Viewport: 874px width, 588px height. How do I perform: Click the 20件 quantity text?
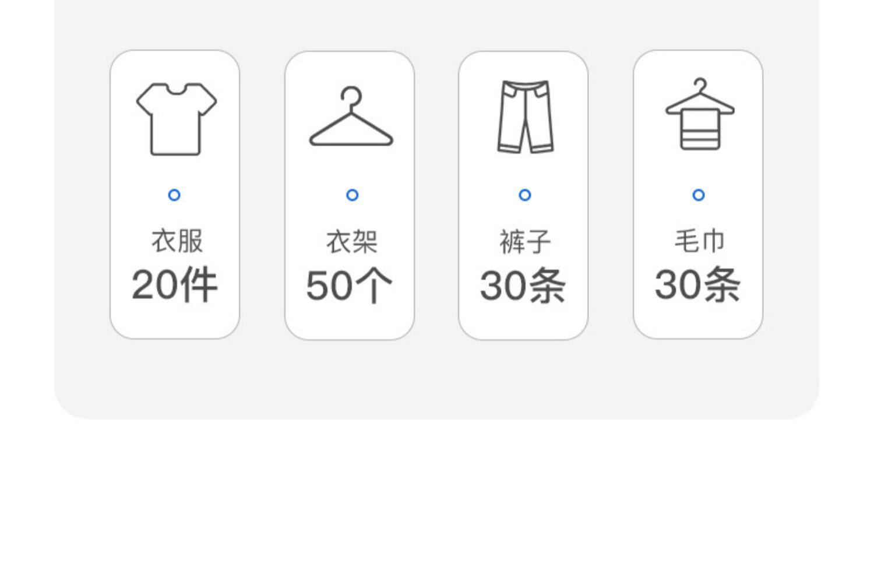click(x=175, y=285)
